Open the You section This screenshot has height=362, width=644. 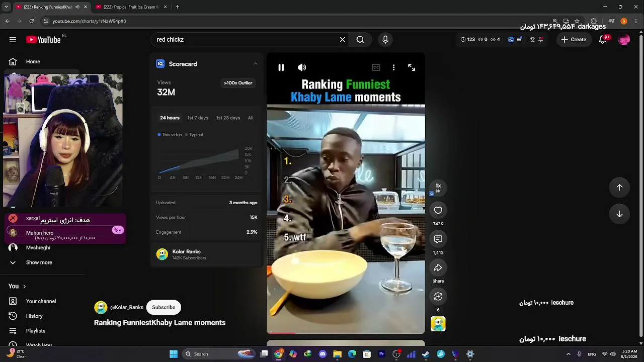pos(18,286)
